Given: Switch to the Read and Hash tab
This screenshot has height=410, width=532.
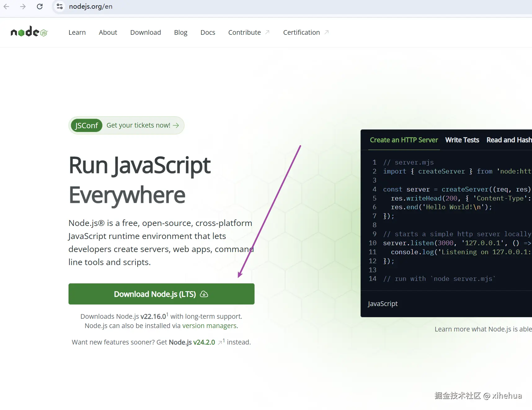Looking at the screenshot, I should coord(509,140).
